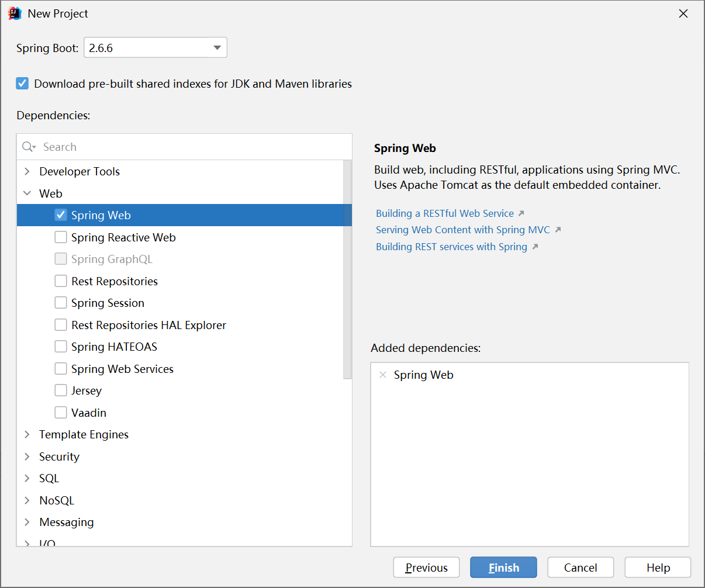Click the Finish button

coord(503,568)
